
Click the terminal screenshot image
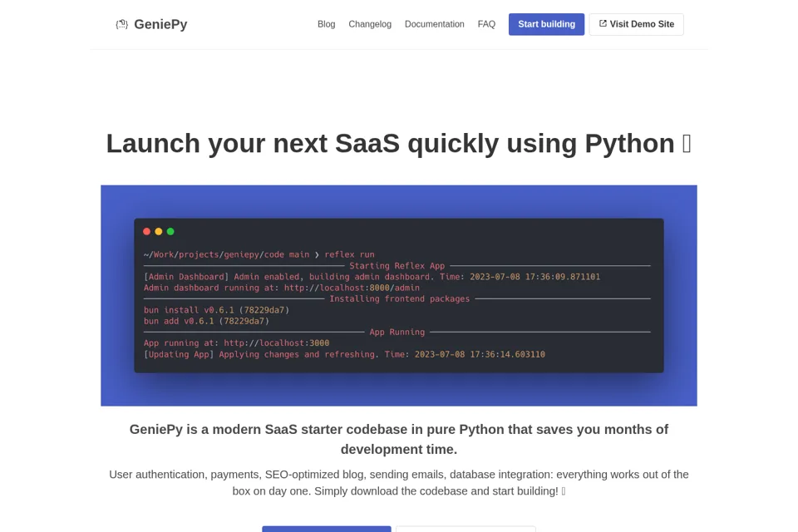(398, 295)
